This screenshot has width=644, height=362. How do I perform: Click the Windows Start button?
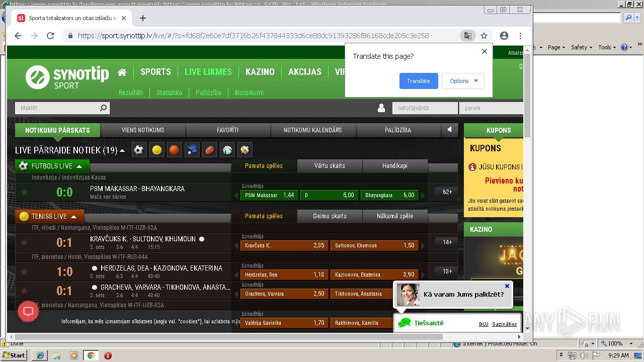[14, 355]
